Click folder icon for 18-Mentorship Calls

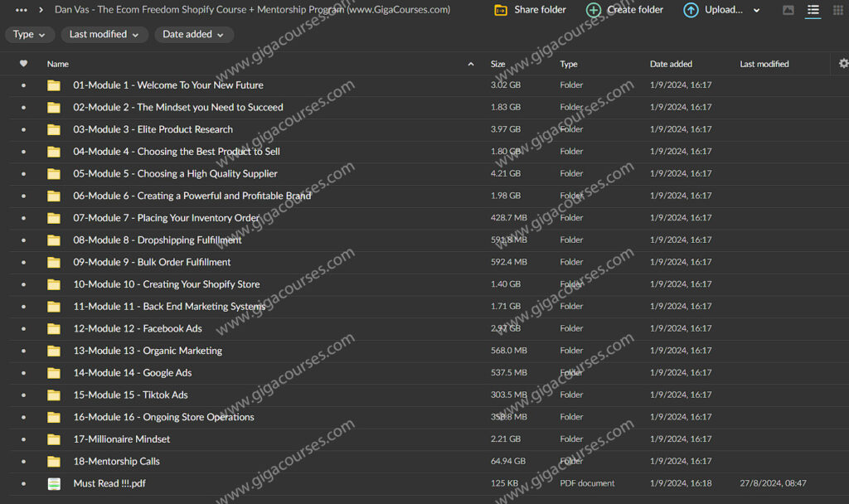tap(54, 461)
